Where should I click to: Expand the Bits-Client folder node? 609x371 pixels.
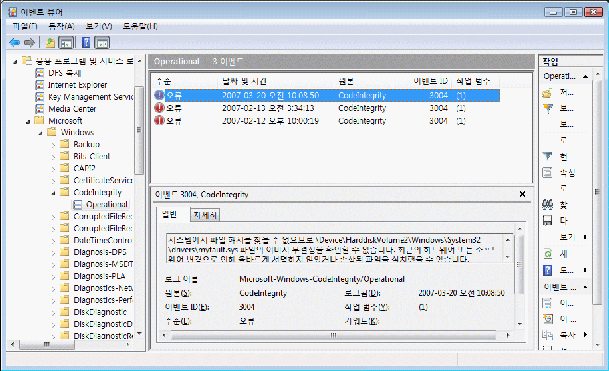click(x=53, y=157)
